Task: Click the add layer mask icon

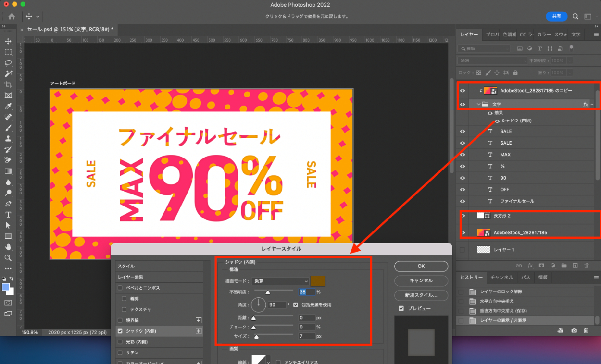Action: point(541,265)
